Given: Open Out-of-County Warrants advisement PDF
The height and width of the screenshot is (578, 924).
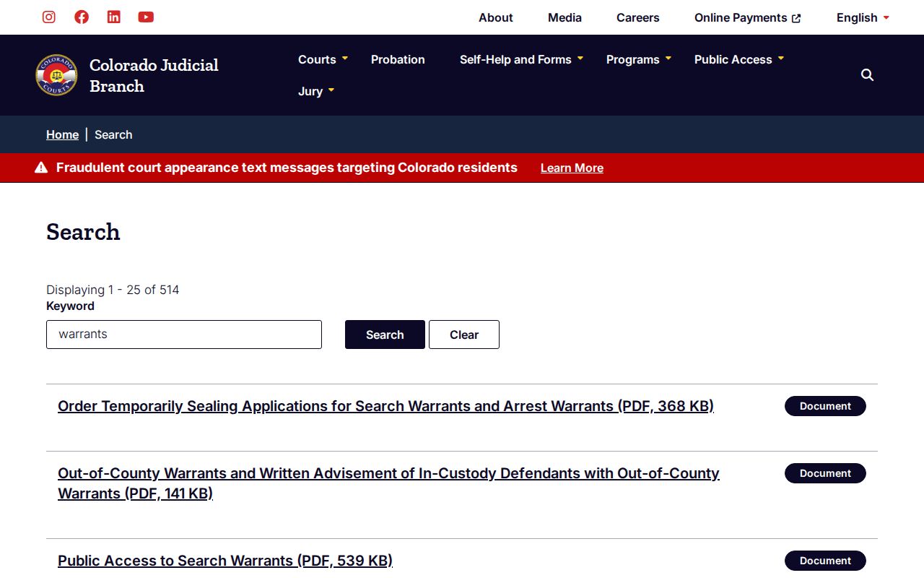Looking at the screenshot, I should 388,483.
